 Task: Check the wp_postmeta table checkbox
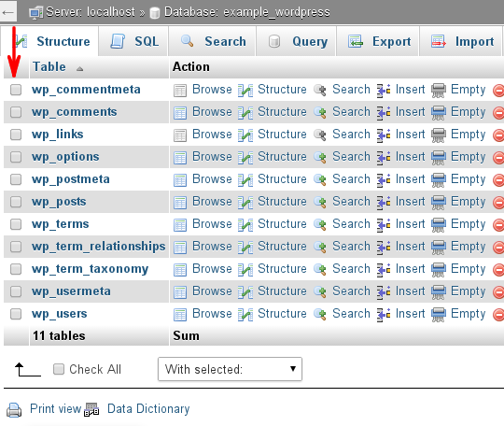16,179
